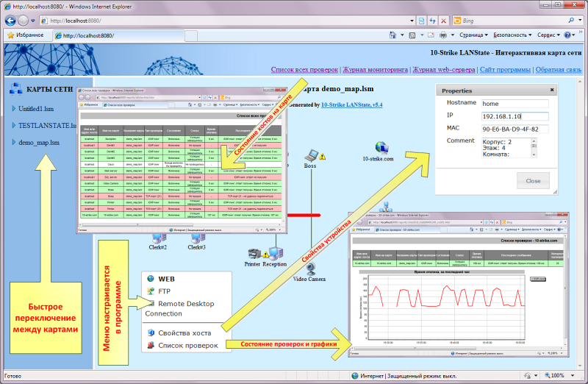The image size is (588, 384).
Task: Select FTP in the context menu
Action: coord(164,291)
